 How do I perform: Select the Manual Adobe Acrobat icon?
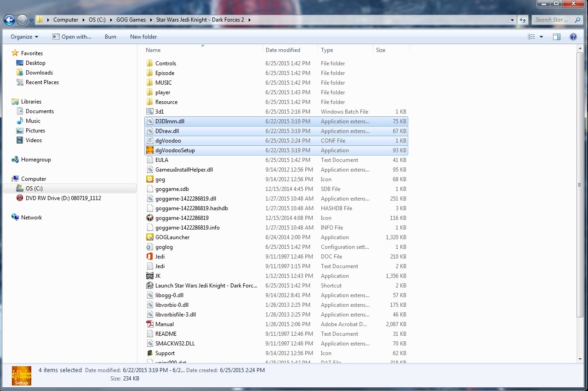tap(149, 324)
